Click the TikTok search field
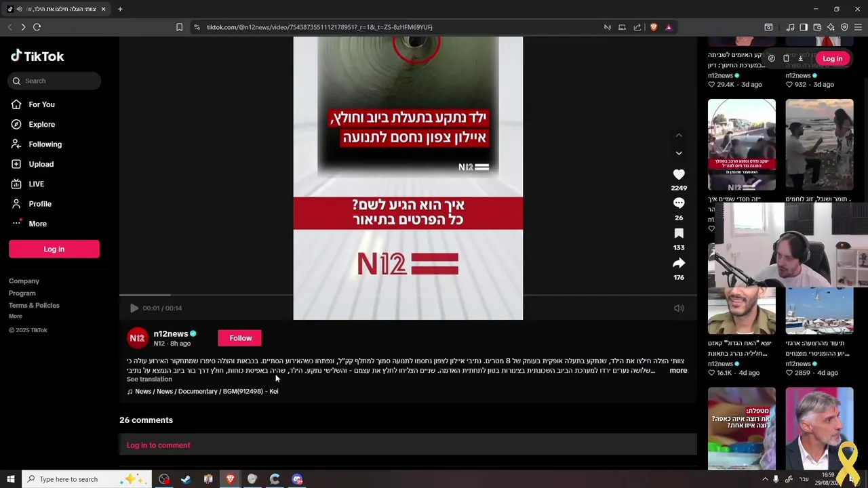Screen dimensions: 868x488 (x=55, y=81)
